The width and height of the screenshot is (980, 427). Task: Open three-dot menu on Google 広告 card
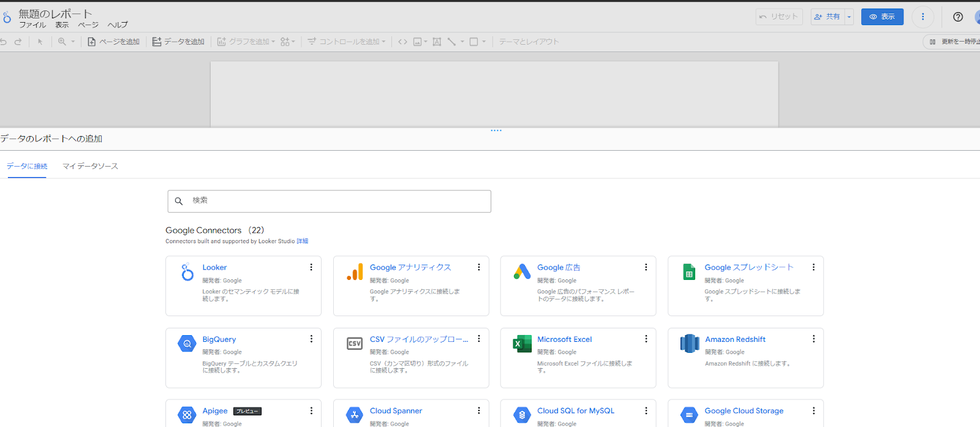pyautogui.click(x=646, y=267)
